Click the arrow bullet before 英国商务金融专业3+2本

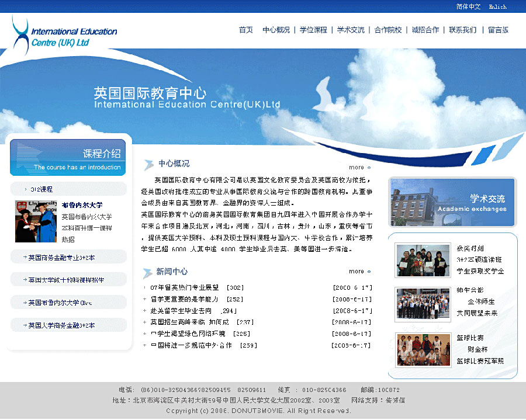[x=25, y=257]
